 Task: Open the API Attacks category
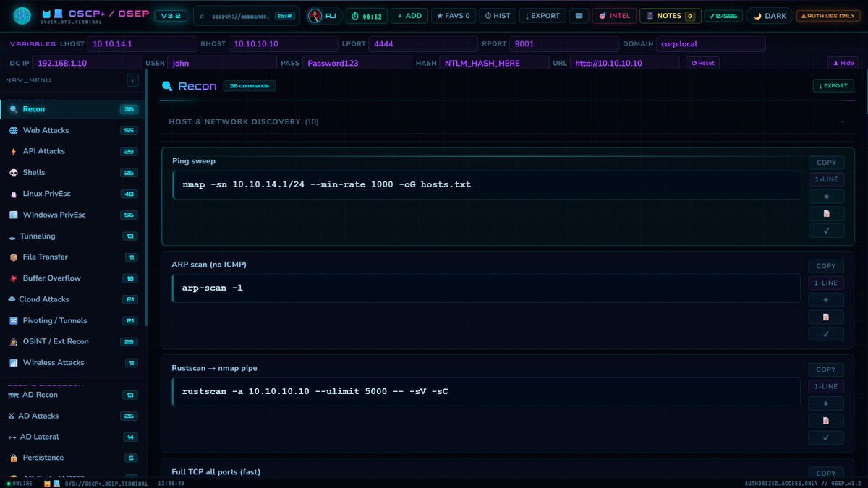click(x=72, y=151)
